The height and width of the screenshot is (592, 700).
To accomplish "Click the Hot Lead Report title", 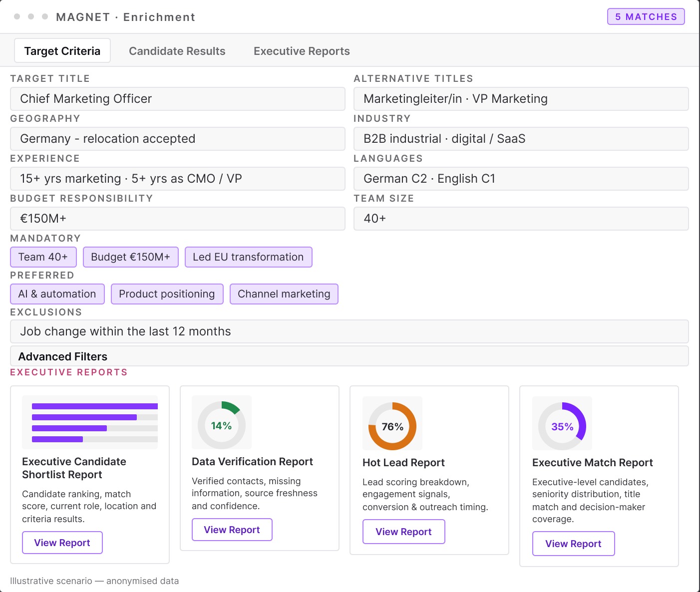I will click(403, 463).
